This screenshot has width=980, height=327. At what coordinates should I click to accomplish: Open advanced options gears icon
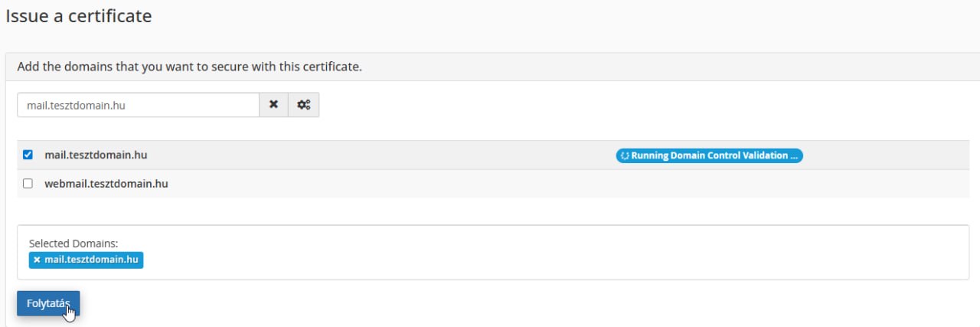point(303,105)
